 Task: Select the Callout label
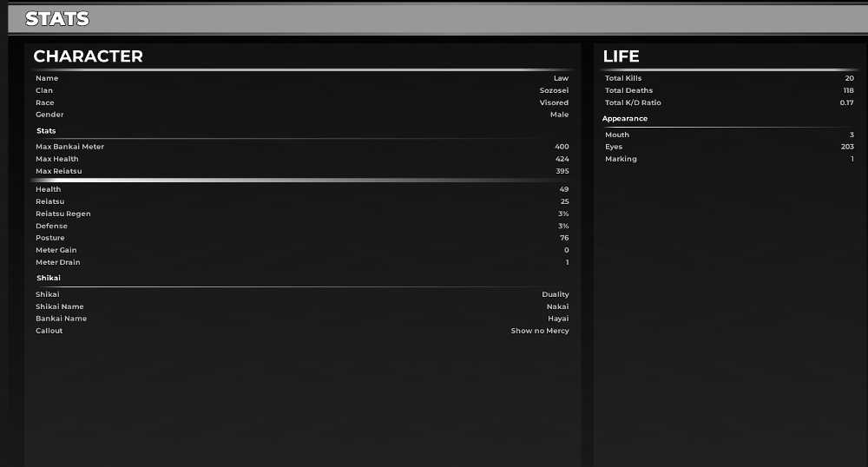coord(49,331)
